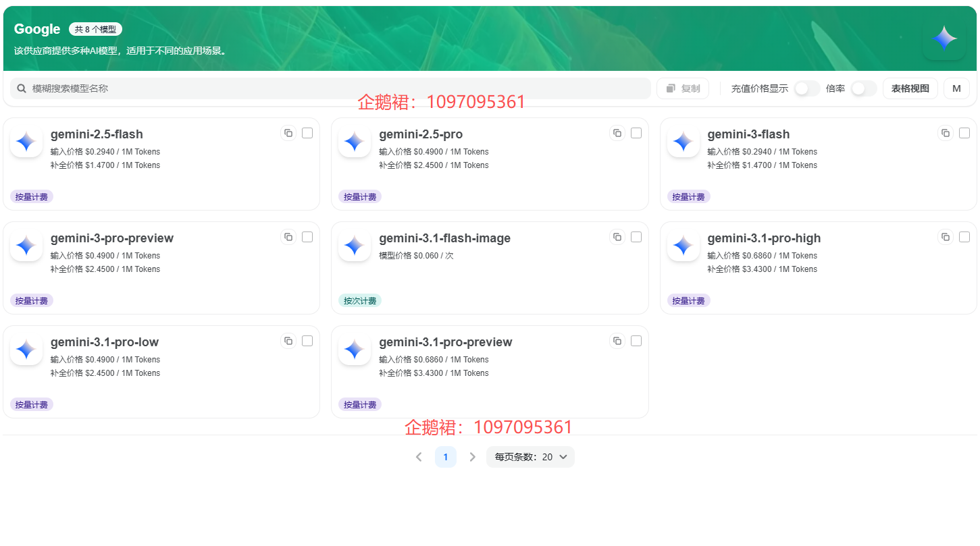This screenshot has height=546, width=980.
Task: Go to next page arrow
Action: coord(473,457)
